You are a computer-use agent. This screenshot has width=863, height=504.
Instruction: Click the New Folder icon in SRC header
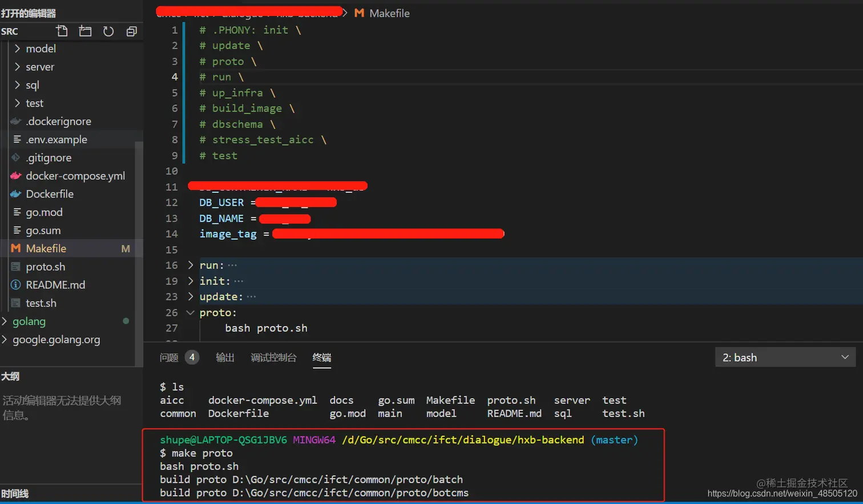point(85,31)
